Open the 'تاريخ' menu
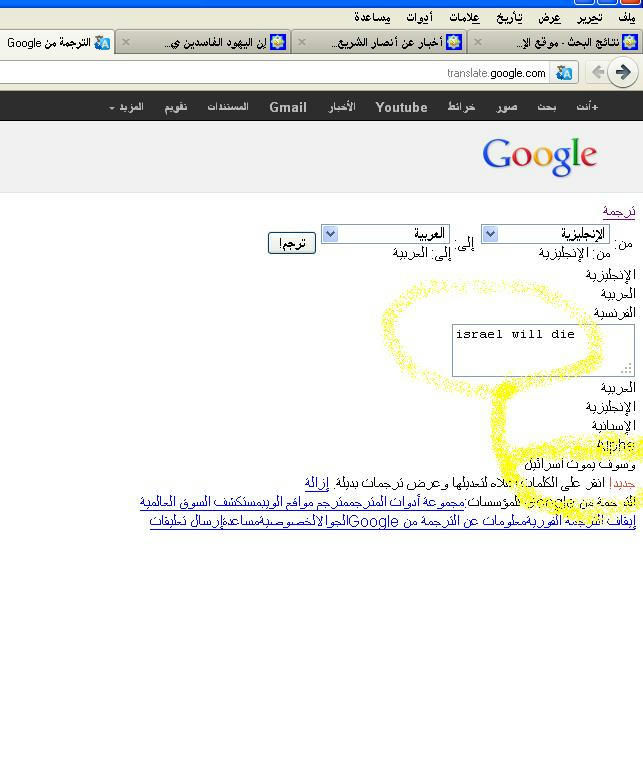643x768 pixels. click(x=509, y=18)
